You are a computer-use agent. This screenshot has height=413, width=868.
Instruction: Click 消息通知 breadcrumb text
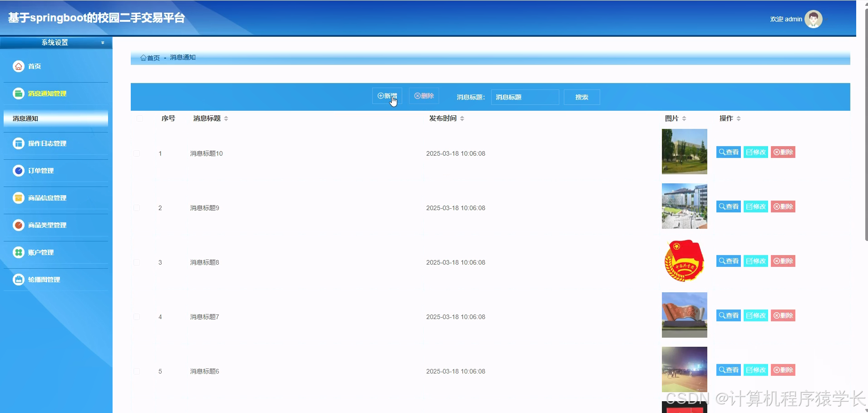pos(183,57)
